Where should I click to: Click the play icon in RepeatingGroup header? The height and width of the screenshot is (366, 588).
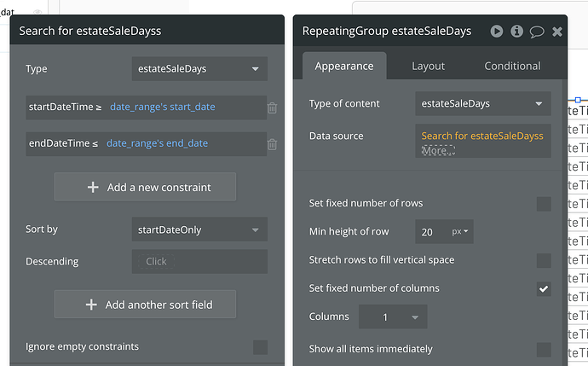click(497, 32)
